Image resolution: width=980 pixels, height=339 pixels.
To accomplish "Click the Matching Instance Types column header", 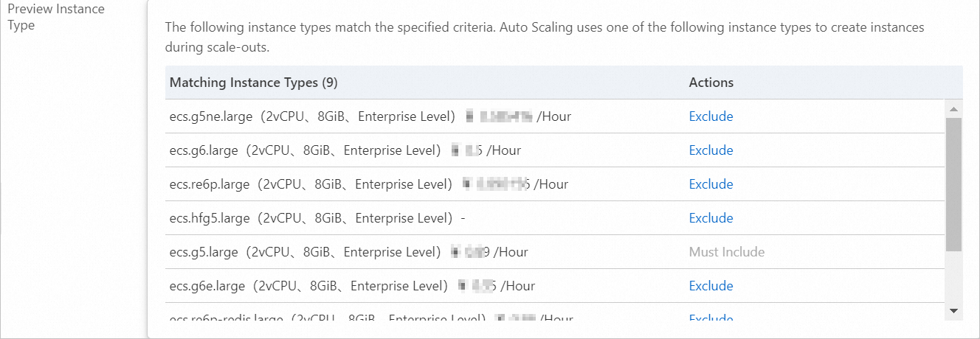I will pos(253,83).
